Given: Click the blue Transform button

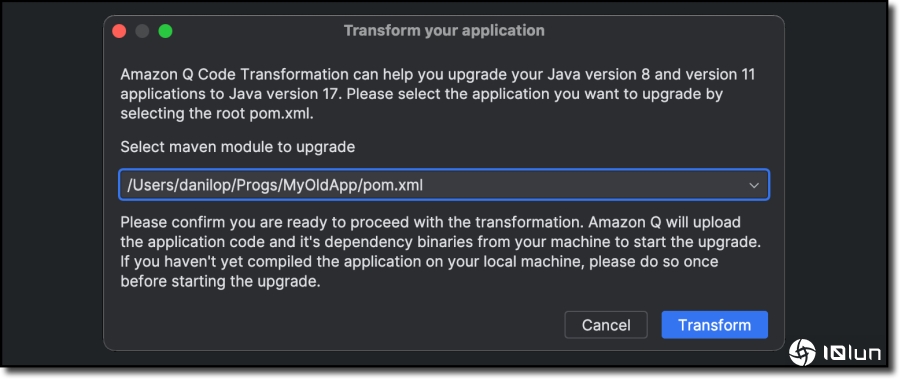Looking at the screenshot, I should click(715, 325).
